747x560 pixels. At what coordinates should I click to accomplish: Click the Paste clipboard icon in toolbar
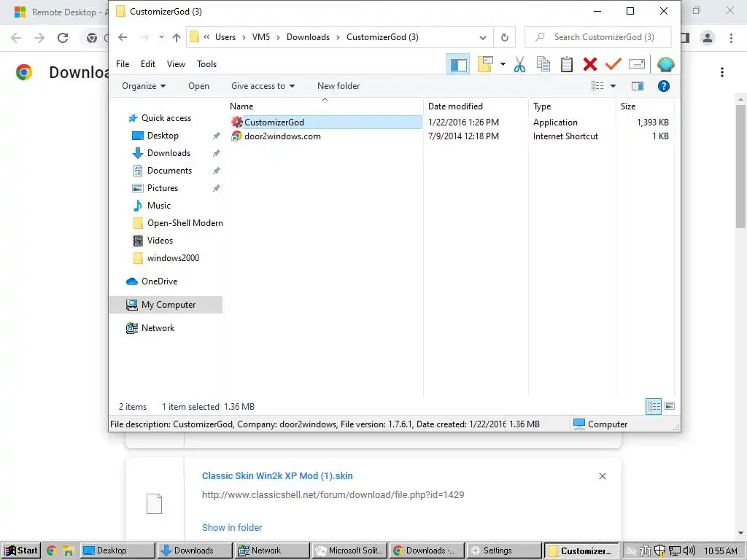click(566, 64)
